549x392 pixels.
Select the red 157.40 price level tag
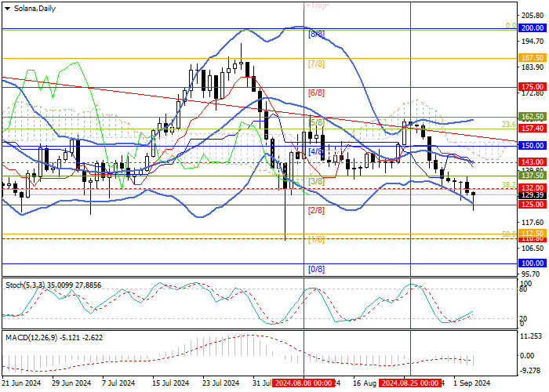point(533,129)
